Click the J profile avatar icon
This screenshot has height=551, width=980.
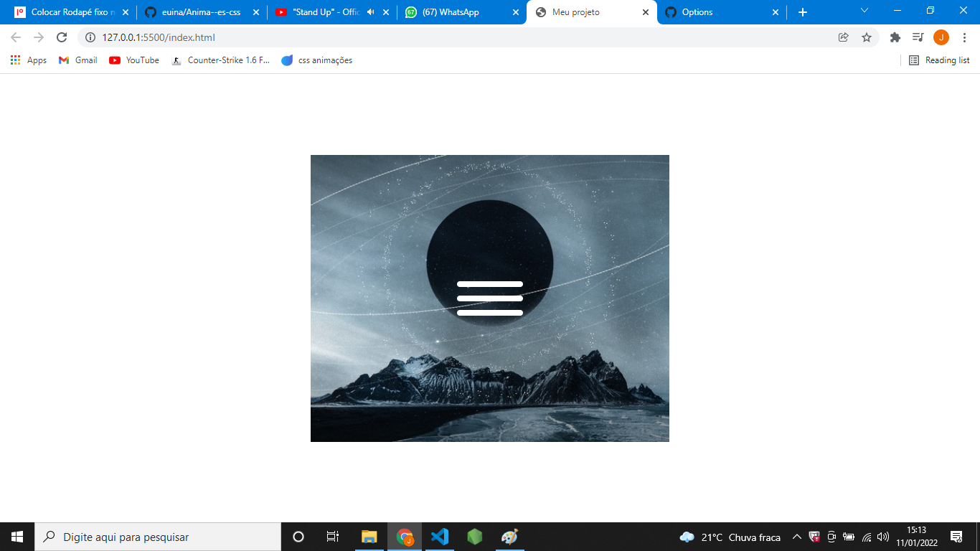[x=941, y=37]
